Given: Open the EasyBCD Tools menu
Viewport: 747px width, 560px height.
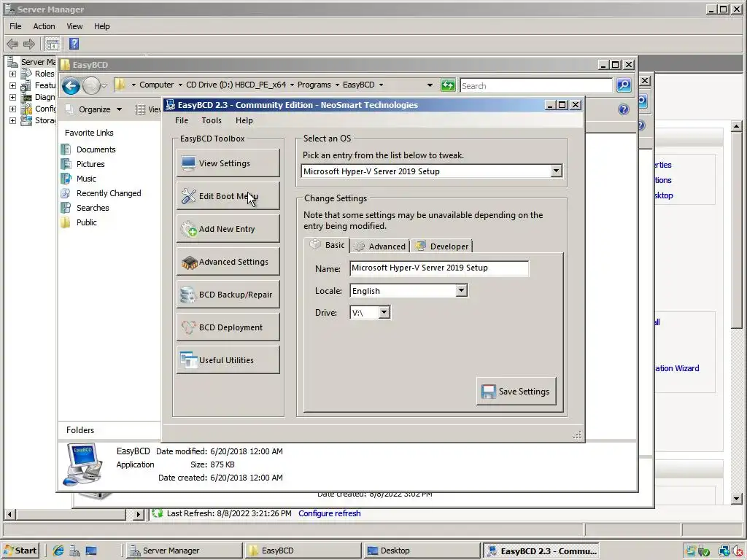Looking at the screenshot, I should [212, 120].
